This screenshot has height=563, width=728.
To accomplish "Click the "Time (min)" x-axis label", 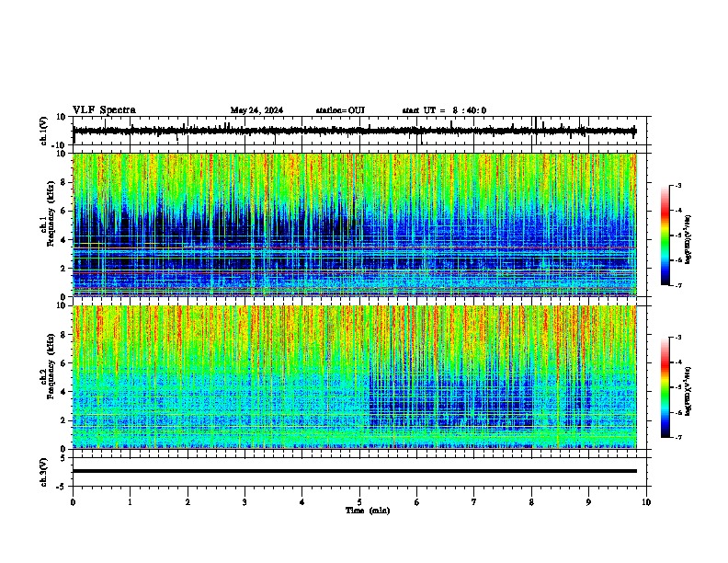I will click(368, 511).
